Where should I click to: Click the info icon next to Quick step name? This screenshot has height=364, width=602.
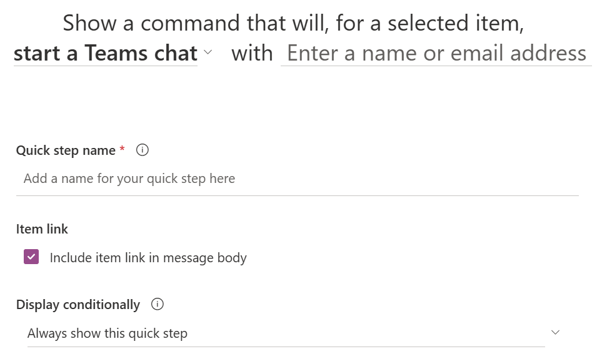(x=143, y=150)
